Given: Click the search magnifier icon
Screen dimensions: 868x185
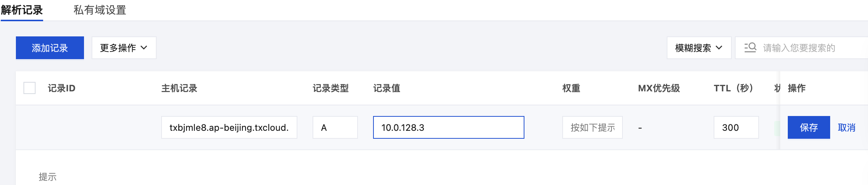Looking at the screenshot, I should [x=750, y=47].
